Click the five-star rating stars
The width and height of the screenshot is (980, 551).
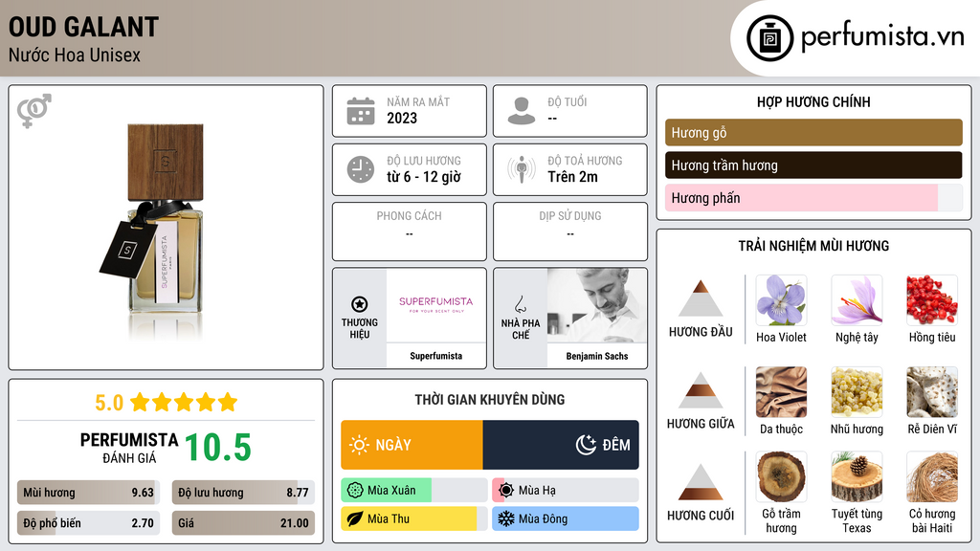click(x=184, y=402)
